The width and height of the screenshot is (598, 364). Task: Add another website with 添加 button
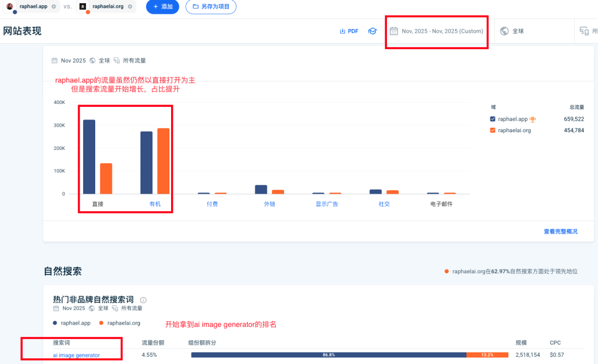point(162,7)
